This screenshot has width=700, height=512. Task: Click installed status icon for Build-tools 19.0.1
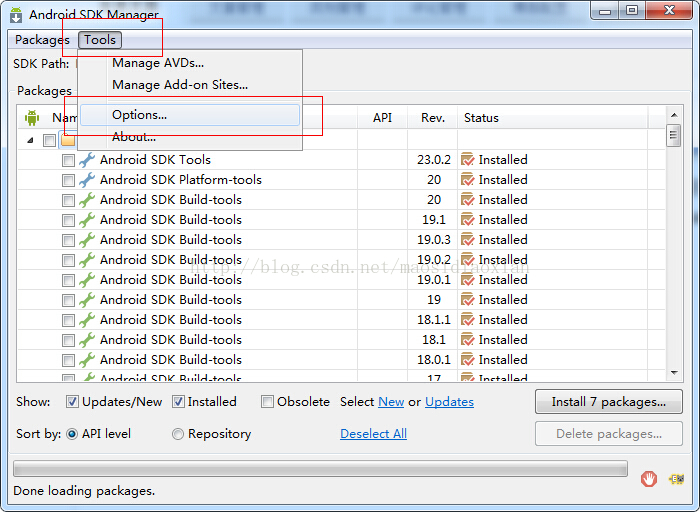tap(467, 280)
